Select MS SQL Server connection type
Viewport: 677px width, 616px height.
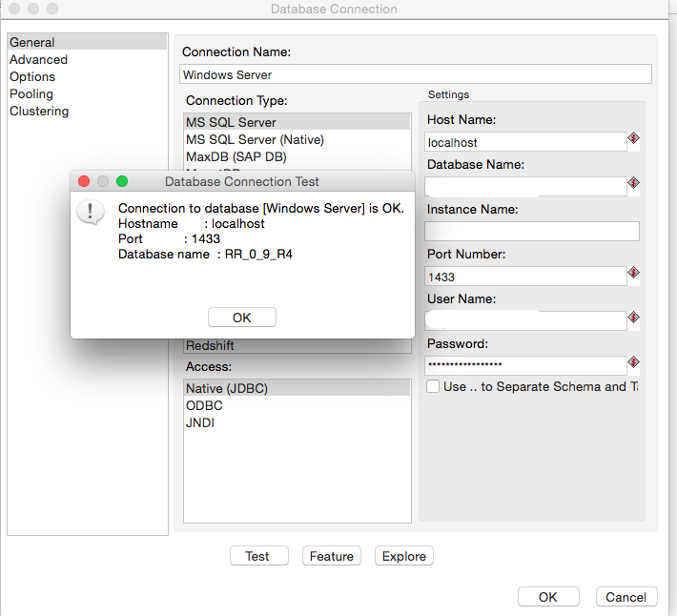tap(297, 122)
